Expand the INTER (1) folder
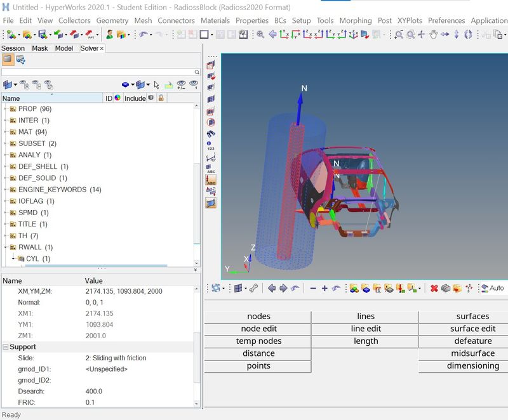The width and height of the screenshot is (508, 420). pos(5,121)
